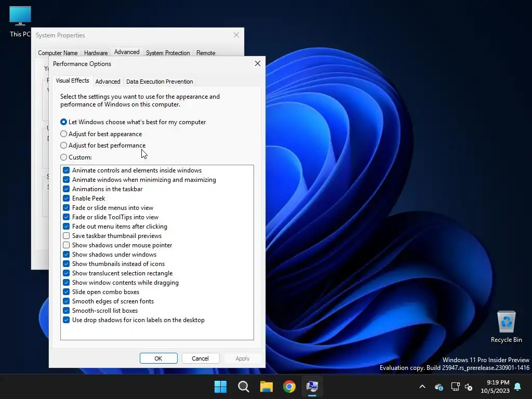
Task: Disable Enable Peek checkbox
Action: click(66, 198)
